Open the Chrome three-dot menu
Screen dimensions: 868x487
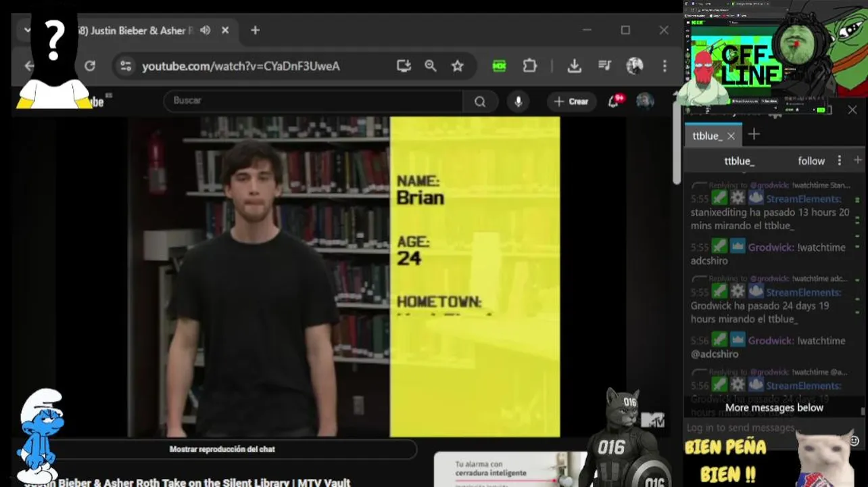click(665, 66)
